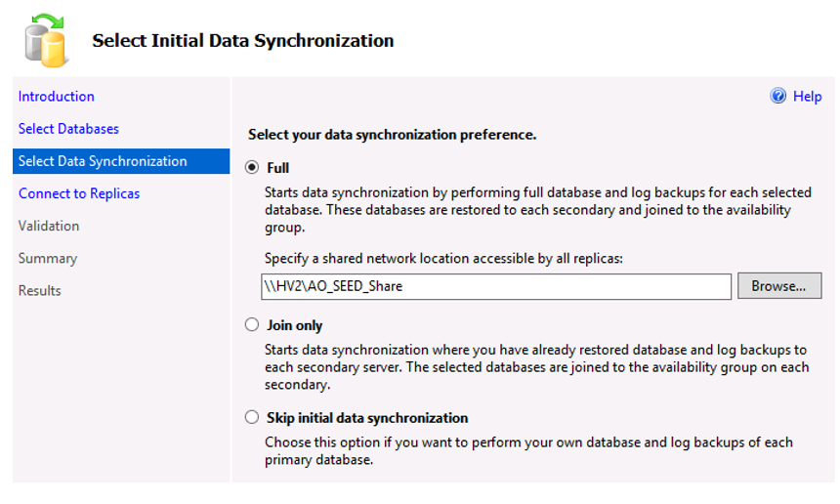840x504 pixels.
Task: Select the Full synchronization radio button
Action: coord(252,168)
